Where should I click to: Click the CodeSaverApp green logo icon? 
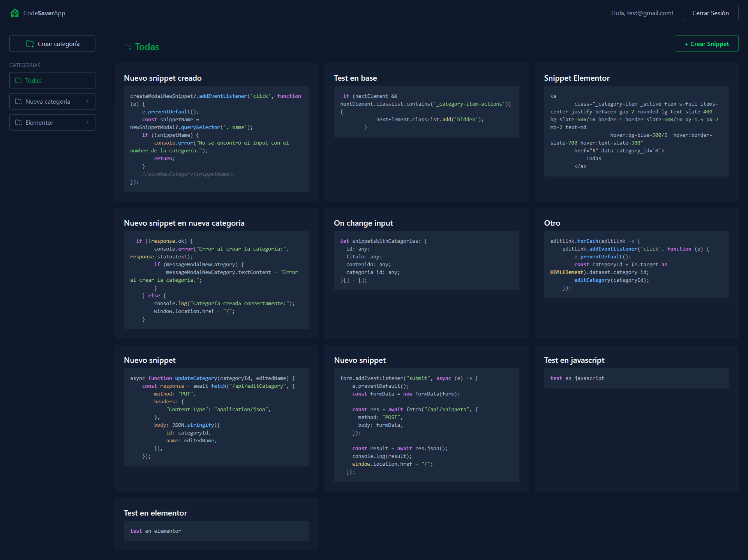pyautogui.click(x=15, y=13)
